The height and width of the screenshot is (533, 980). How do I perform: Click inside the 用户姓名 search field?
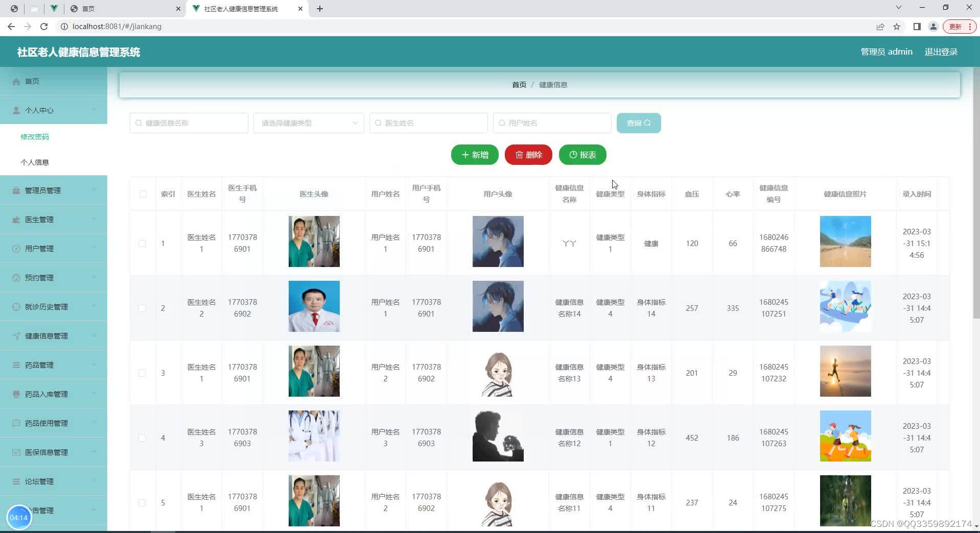552,123
